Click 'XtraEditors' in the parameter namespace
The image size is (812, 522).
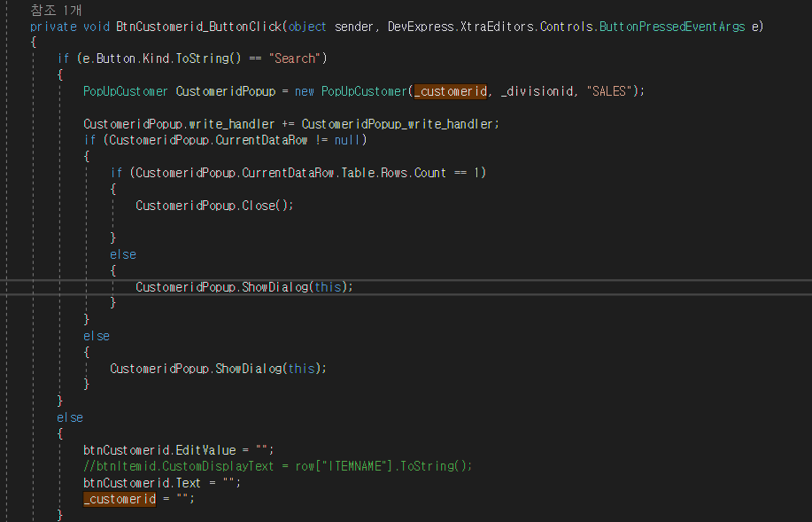(497, 27)
